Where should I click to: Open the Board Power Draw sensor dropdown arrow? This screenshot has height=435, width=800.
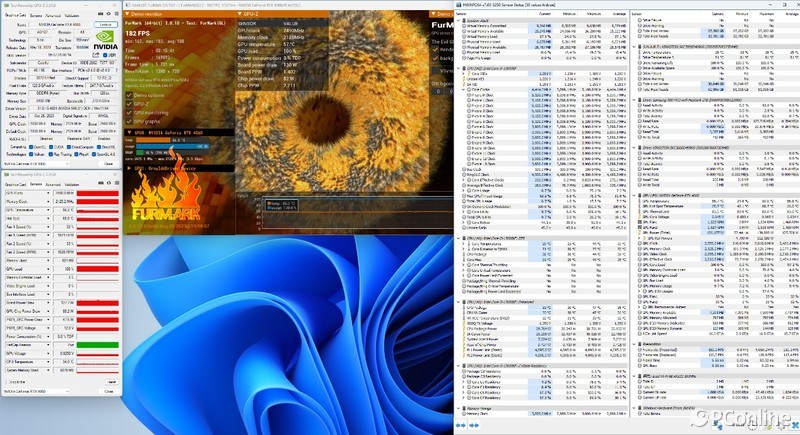[48, 302]
